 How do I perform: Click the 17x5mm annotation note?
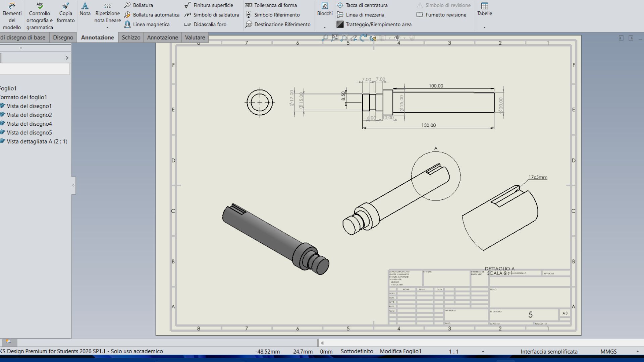point(538,177)
